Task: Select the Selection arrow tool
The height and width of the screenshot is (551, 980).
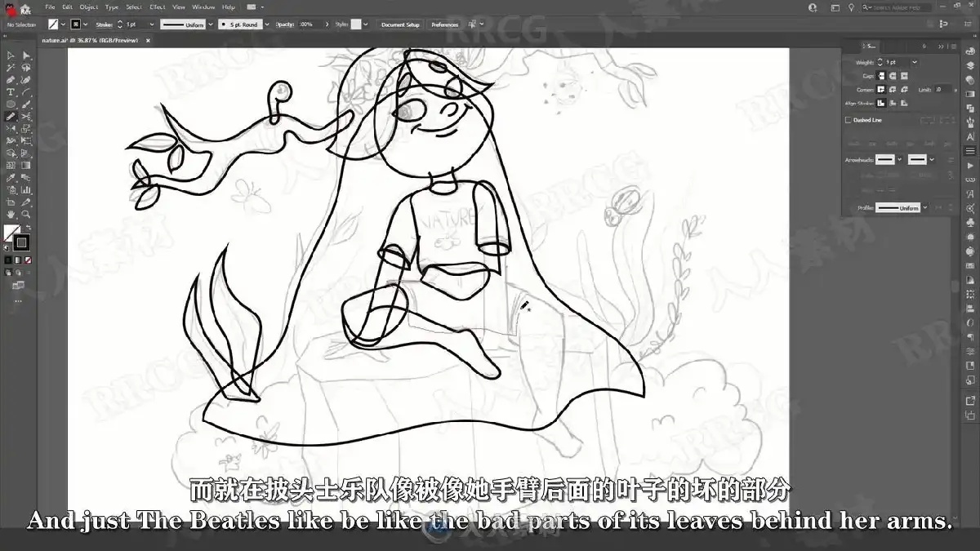Action: 11,56
